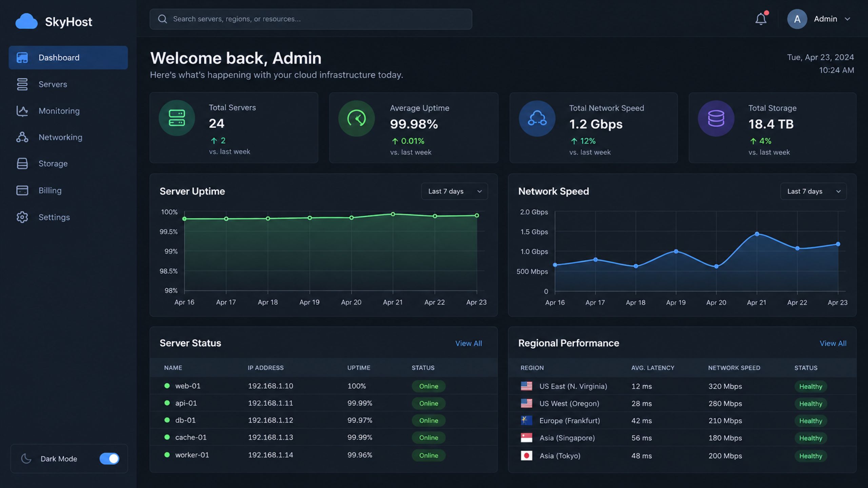
Task: Expand the Admin account dropdown chevron
Action: 847,19
